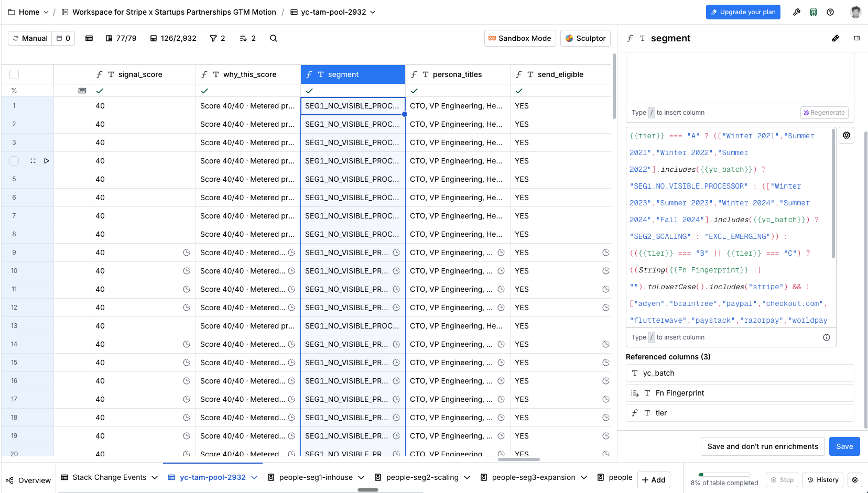Viewport: 868px width, 493px height.
Task: Click the Home folder icon in breadcrumb
Action: point(12,12)
